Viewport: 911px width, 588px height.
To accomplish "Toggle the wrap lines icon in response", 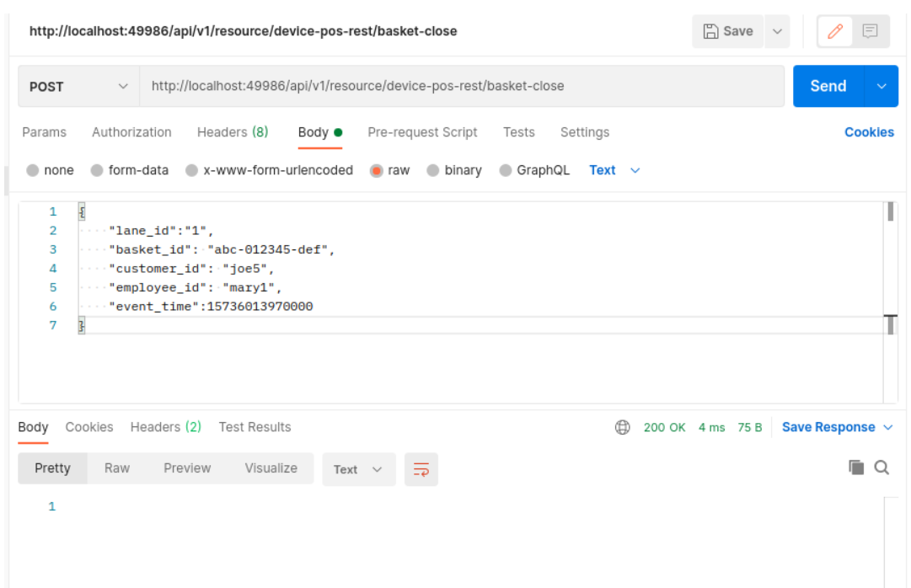I will 421,469.
